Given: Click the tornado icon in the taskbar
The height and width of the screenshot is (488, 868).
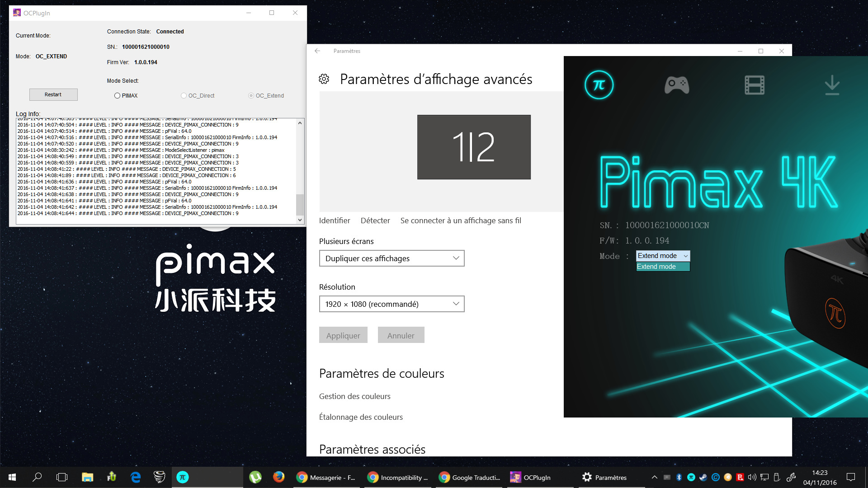Looking at the screenshot, I should (x=159, y=477).
